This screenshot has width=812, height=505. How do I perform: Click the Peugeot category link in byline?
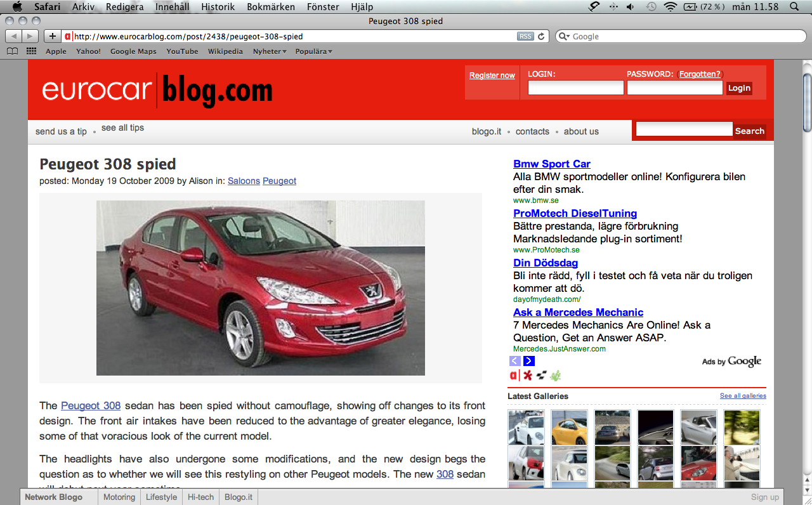tap(279, 181)
